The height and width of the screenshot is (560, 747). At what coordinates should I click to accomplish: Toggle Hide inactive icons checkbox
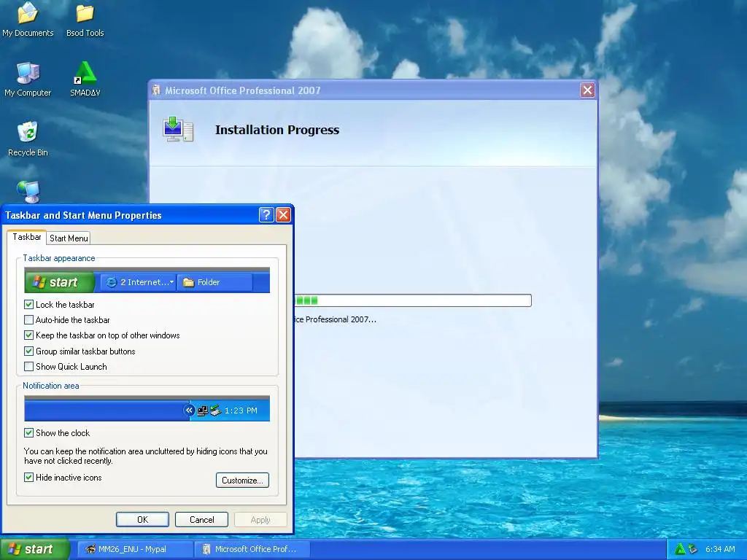28,477
